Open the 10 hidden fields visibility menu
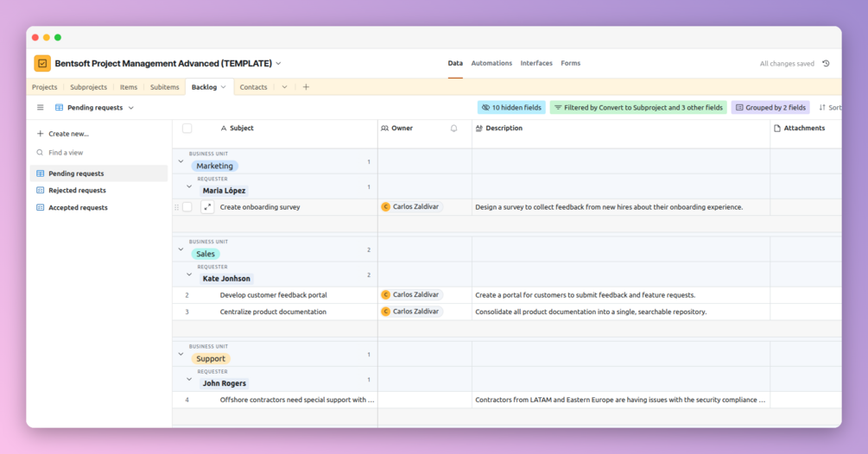868x454 pixels. [511, 107]
